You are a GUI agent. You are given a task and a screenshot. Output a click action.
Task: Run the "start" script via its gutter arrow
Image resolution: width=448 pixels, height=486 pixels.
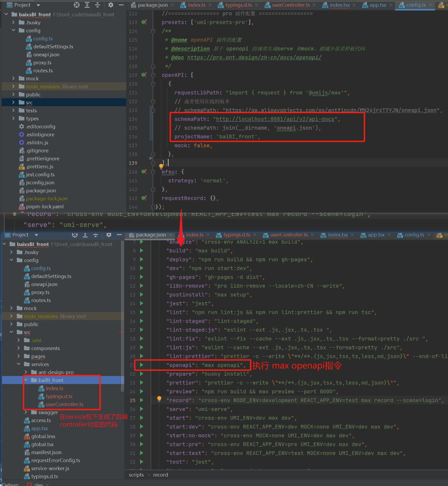(x=142, y=418)
